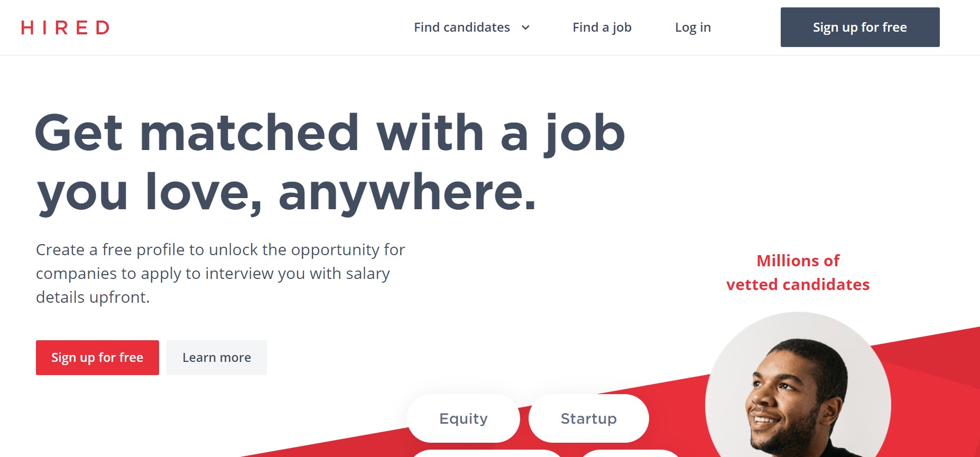980x457 pixels.
Task: Click the details upfront text line
Action: click(x=93, y=297)
